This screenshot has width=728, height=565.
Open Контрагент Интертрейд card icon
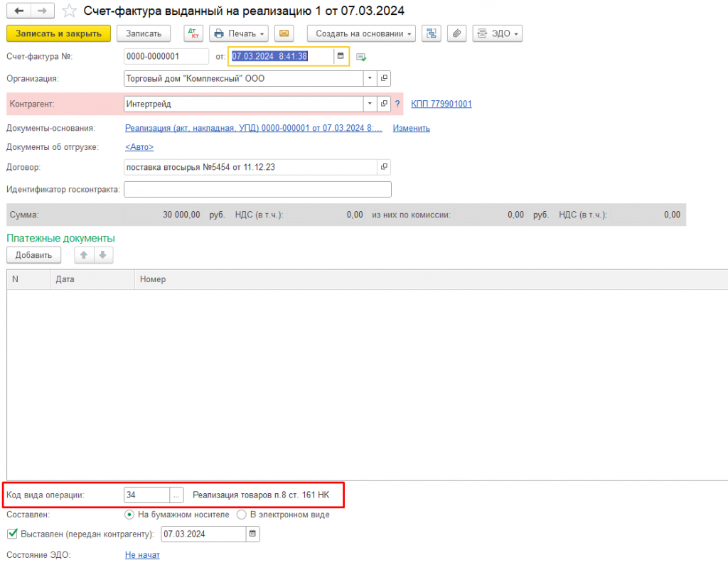click(x=384, y=104)
